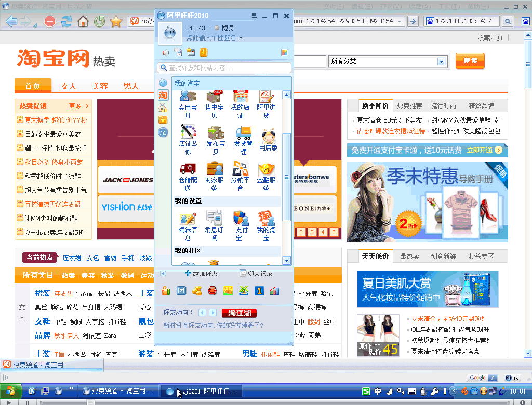This screenshot has width=532, height=405.
Task: Open 我的淘宝 icon under 我的设置
Action: [x=266, y=225]
